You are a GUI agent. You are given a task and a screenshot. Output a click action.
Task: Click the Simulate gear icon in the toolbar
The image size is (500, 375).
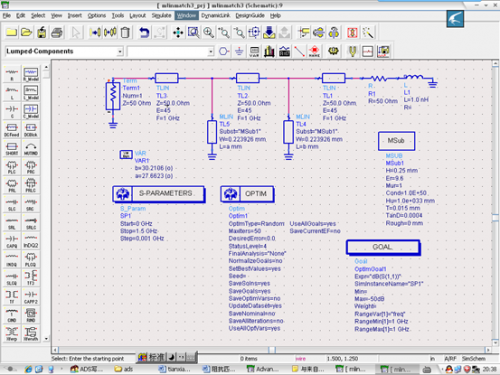[334, 51]
